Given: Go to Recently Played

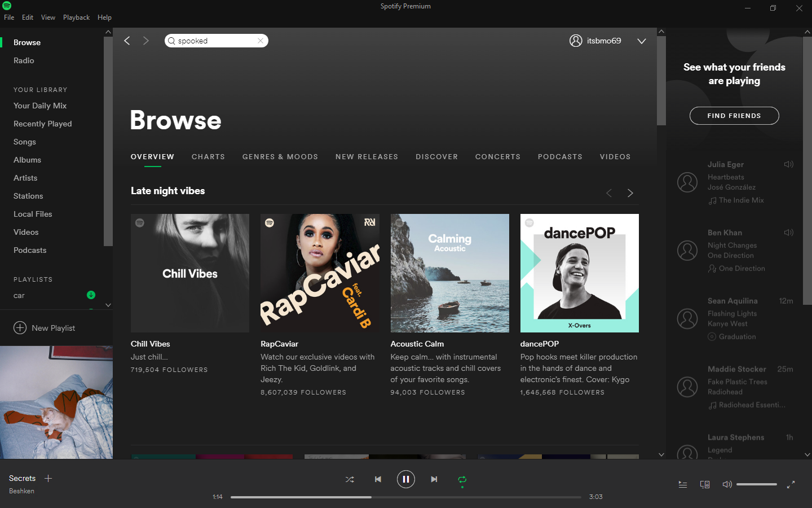Looking at the screenshot, I should 43,124.
